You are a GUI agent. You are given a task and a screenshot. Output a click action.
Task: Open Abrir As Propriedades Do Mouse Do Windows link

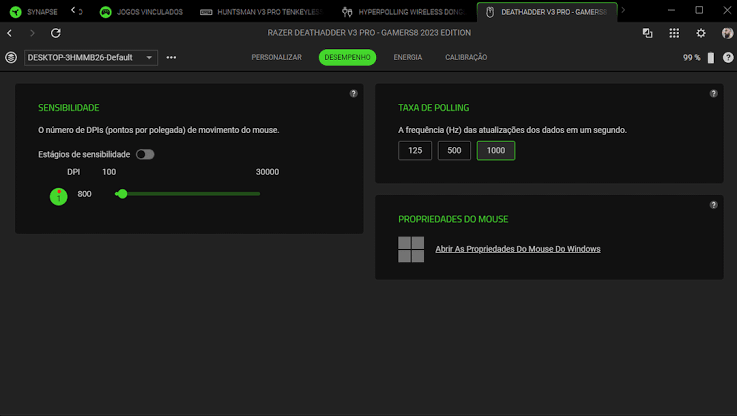click(517, 249)
